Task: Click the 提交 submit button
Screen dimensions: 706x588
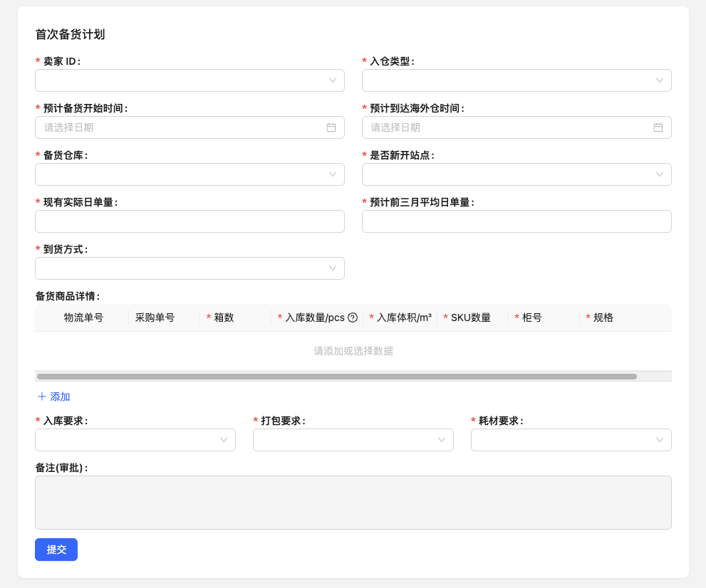Action: pos(56,550)
